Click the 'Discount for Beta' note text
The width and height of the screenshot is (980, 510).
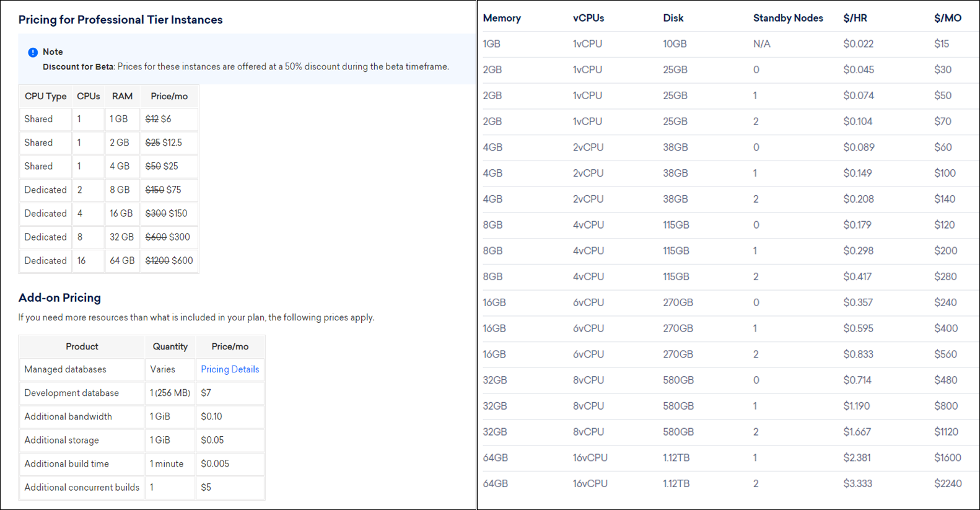click(x=78, y=66)
